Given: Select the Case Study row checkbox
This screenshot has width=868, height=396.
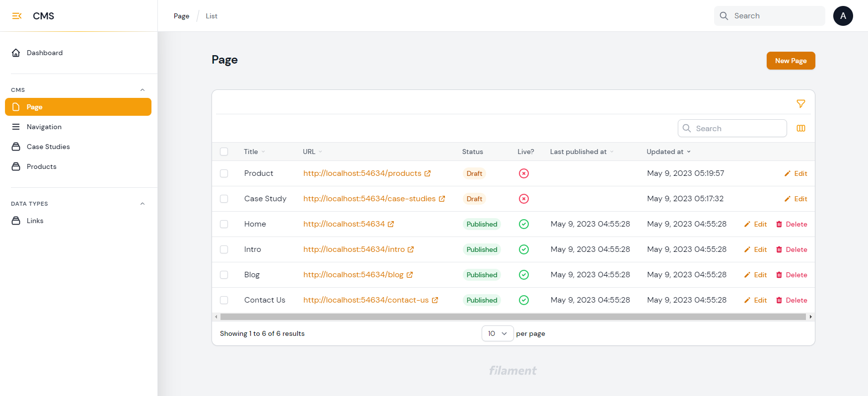Looking at the screenshot, I should pos(224,199).
